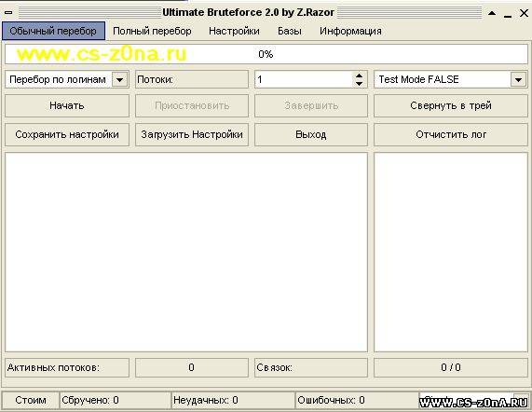Viewport: 532px width, 412px height.
Task: Click Отчистить лог button
Action: (451, 134)
